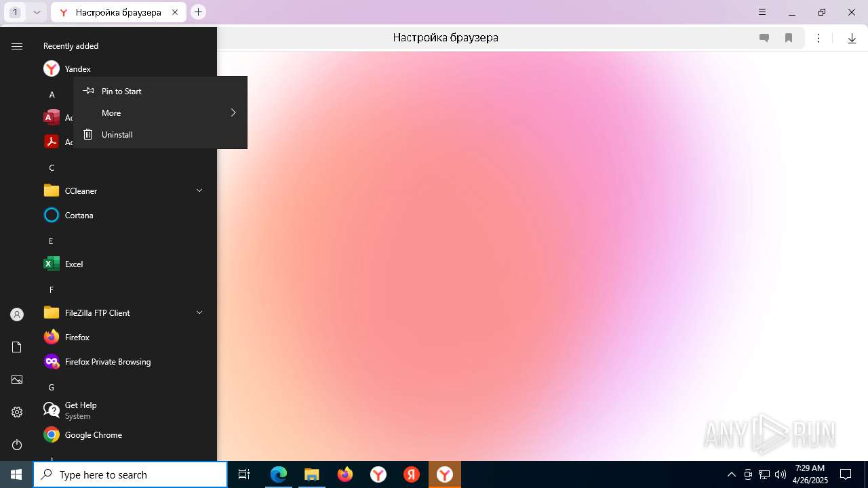This screenshot has height=488, width=868.
Task: Bookmark this page with bookmark icon
Action: [789, 38]
